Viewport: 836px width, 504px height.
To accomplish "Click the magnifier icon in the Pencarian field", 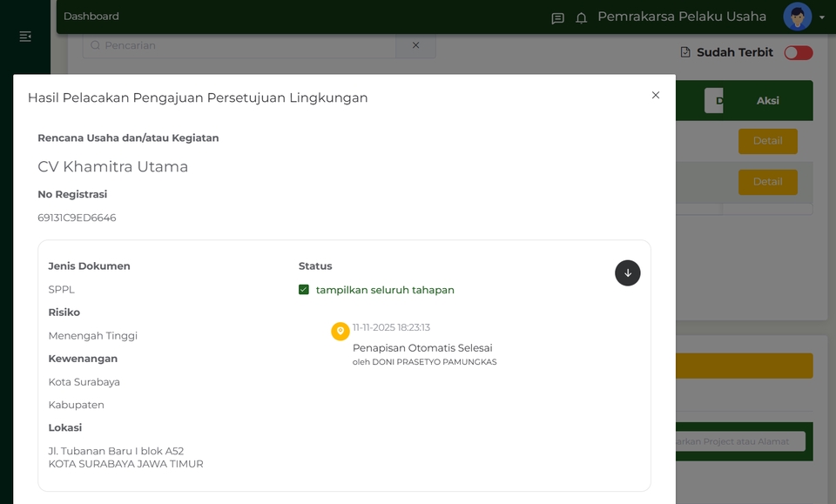I will (95, 45).
